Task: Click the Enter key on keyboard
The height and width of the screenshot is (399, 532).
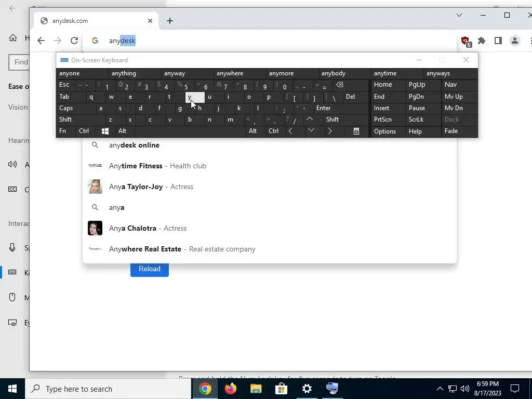Action: coord(341,108)
